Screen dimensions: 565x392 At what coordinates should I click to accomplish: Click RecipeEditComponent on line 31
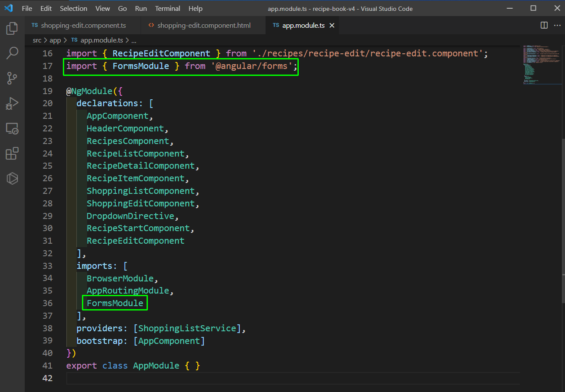coord(136,241)
